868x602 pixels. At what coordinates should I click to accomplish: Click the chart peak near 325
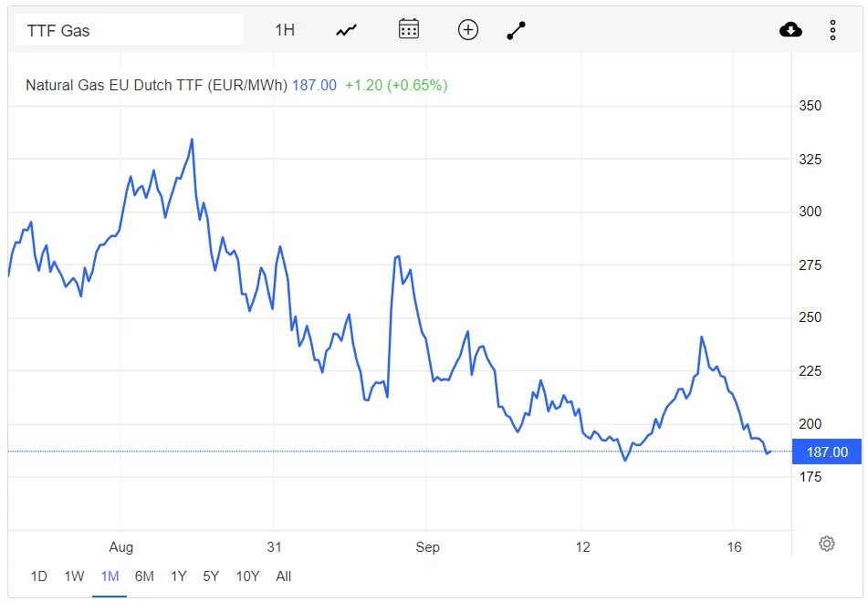(192, 140)
